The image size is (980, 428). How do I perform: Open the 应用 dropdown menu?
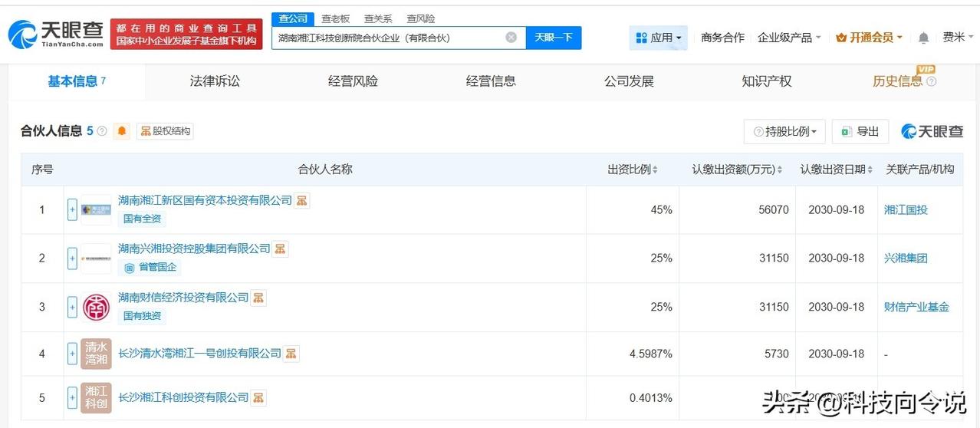659,38
